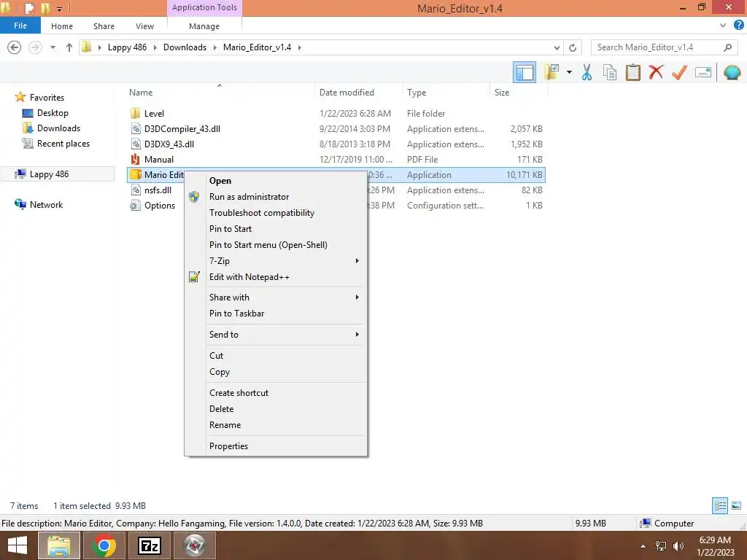Click the Paste clipboard toolbar icon

632,72
